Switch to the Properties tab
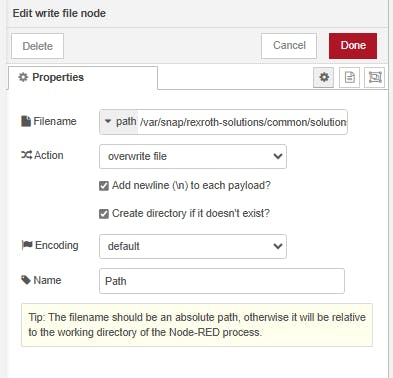 [x=83, y=78]
